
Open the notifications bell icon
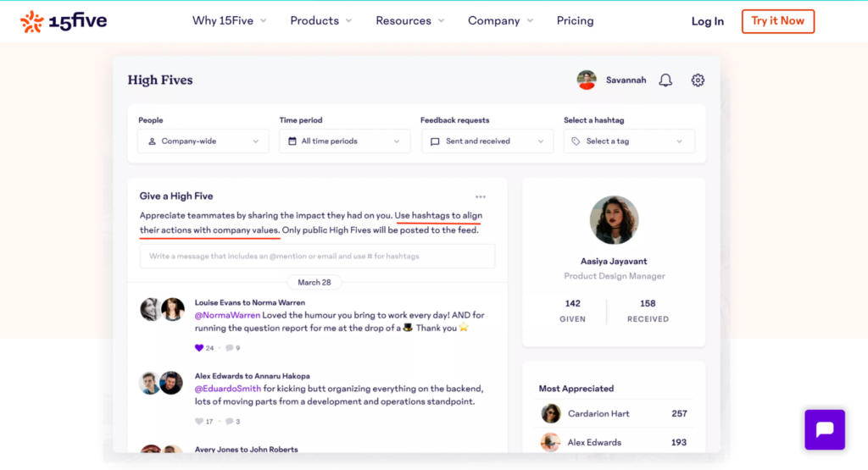(x=665, y=80)
